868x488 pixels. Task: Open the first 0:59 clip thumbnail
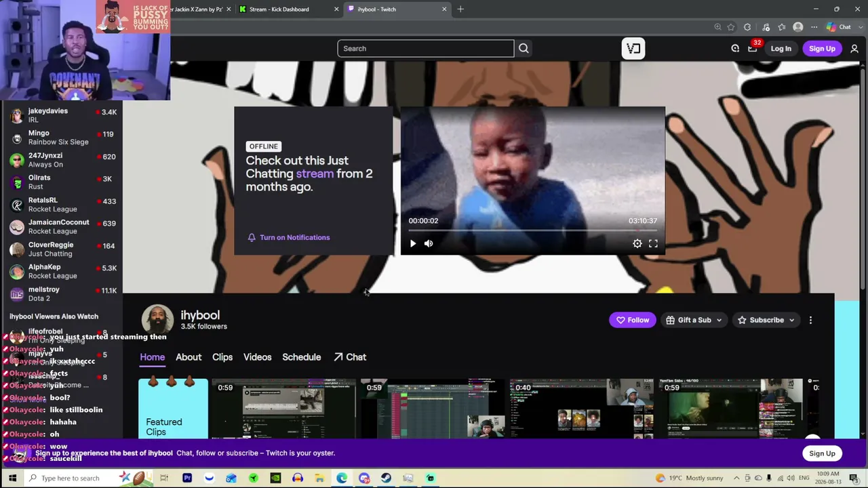click(283, 409)
